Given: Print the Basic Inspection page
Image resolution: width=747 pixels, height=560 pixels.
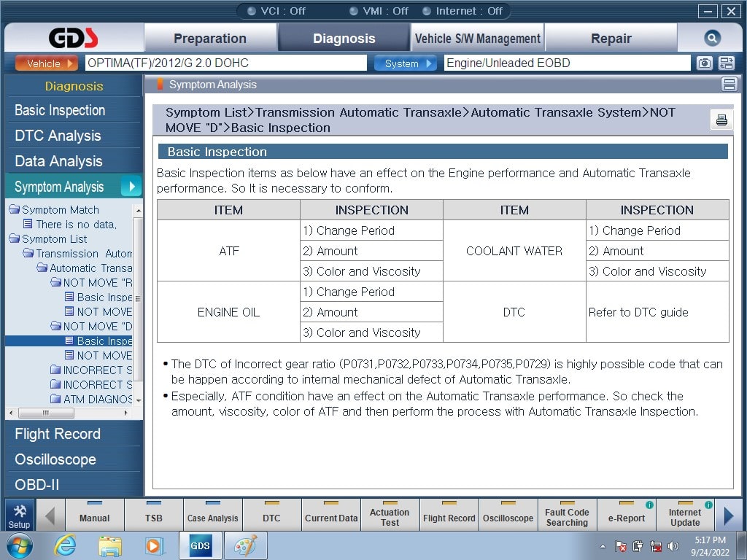Looking at the screenshot, I should tap(721, 120).
